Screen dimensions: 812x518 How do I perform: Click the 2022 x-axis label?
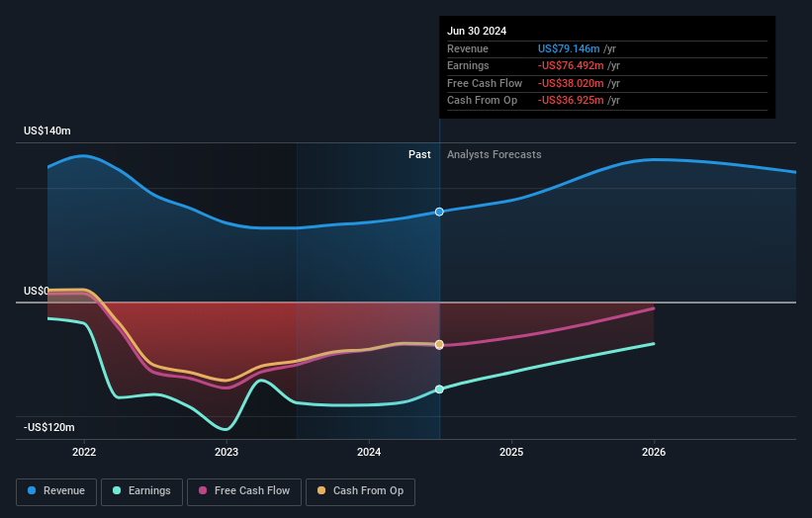pos(84,453)
